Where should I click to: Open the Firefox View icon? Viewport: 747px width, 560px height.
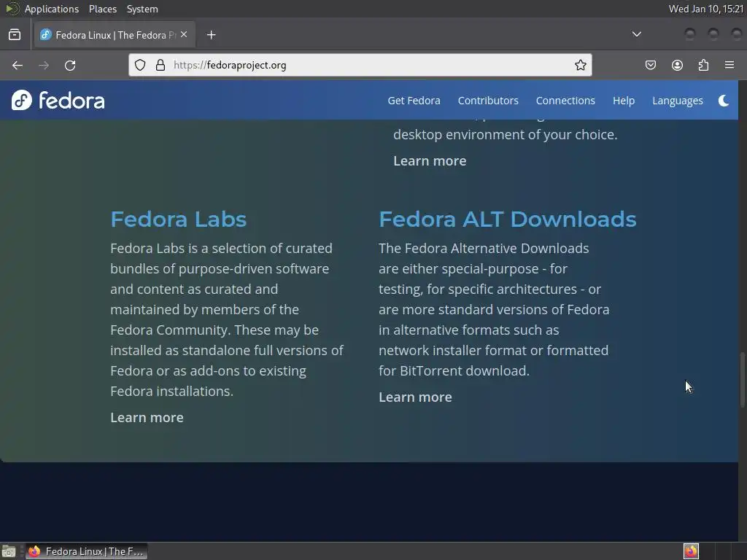click(x=15, y=35)
